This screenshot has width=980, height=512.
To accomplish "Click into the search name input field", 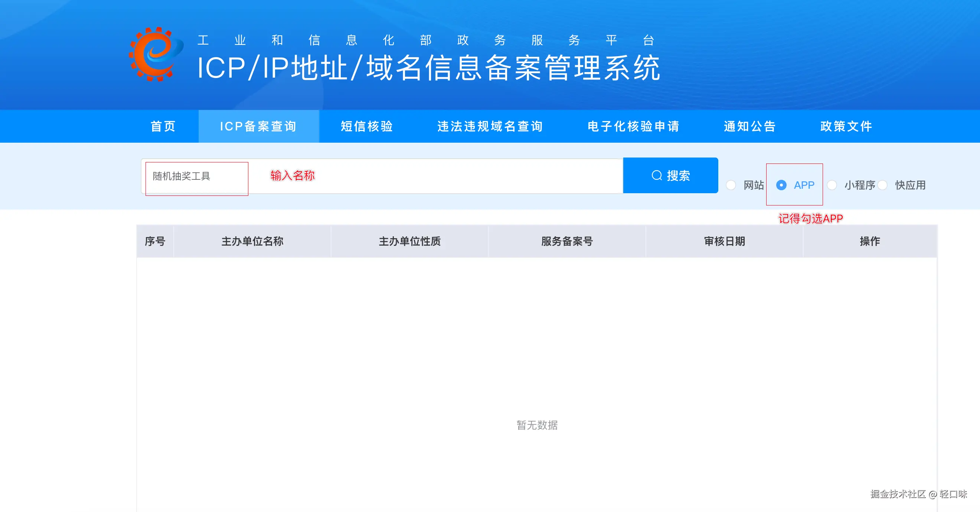I will 380,176.
